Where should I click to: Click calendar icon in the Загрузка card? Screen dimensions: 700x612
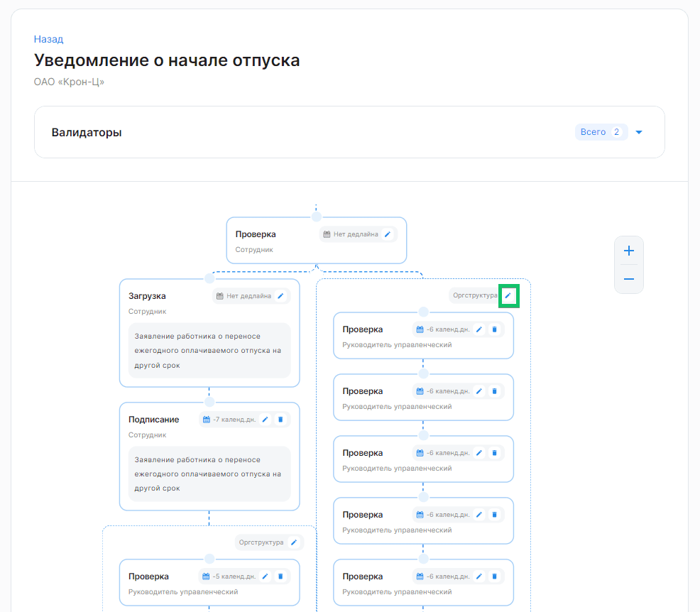(x=219, y=296)
